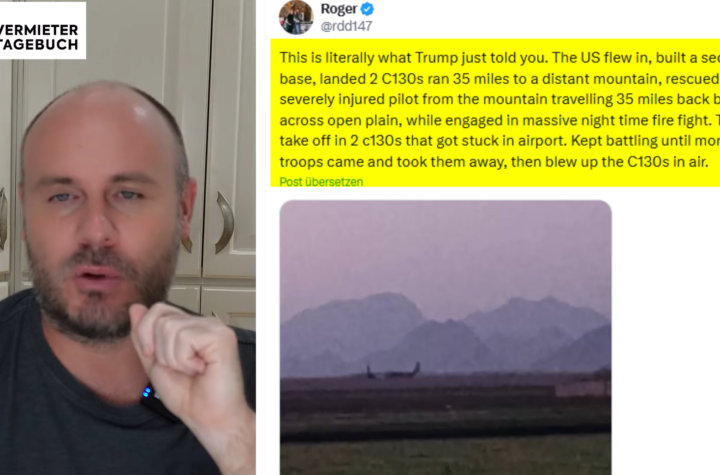Click the blue LED device on the shirt

(148, 393)
